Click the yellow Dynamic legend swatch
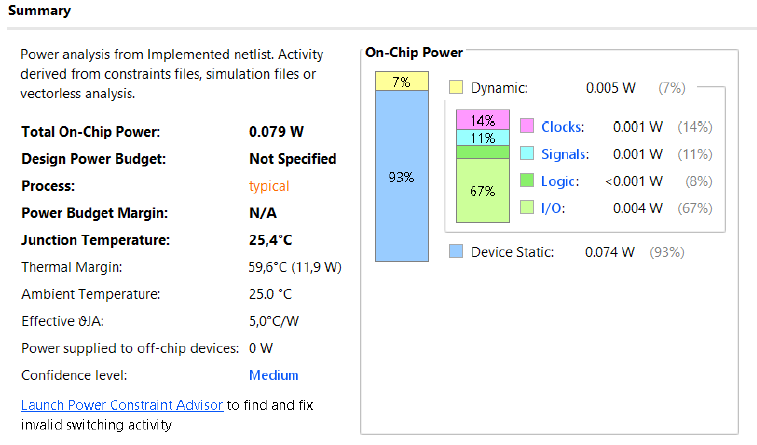Screen dimensions: 757x445 456,88
